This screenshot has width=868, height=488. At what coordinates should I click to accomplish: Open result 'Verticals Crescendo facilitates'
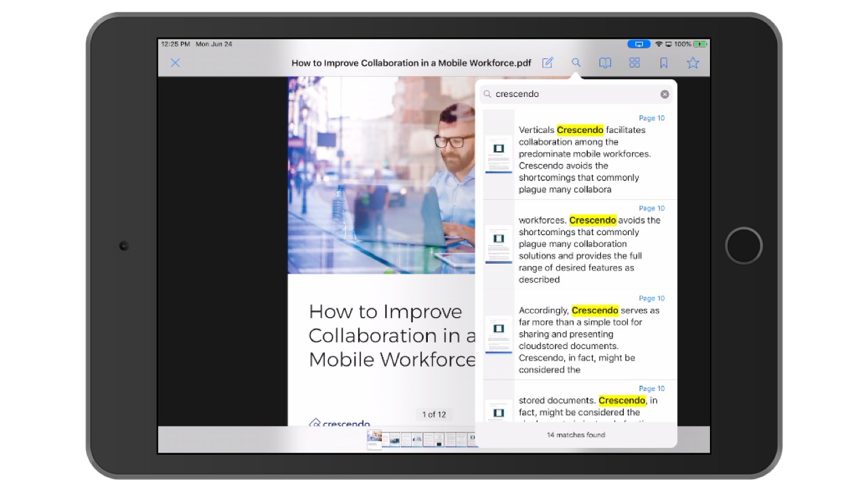[580, 155]
